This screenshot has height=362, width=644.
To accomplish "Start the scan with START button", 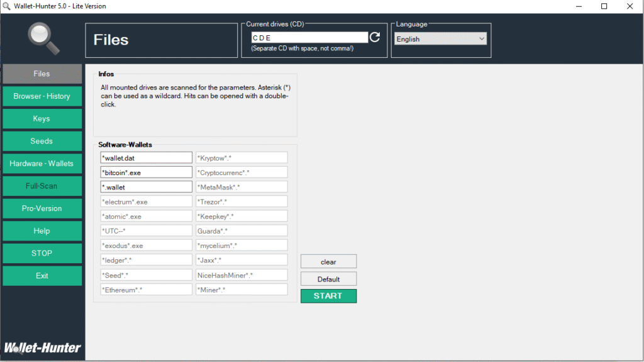I will pyautogui.click(x=328, y=296).
